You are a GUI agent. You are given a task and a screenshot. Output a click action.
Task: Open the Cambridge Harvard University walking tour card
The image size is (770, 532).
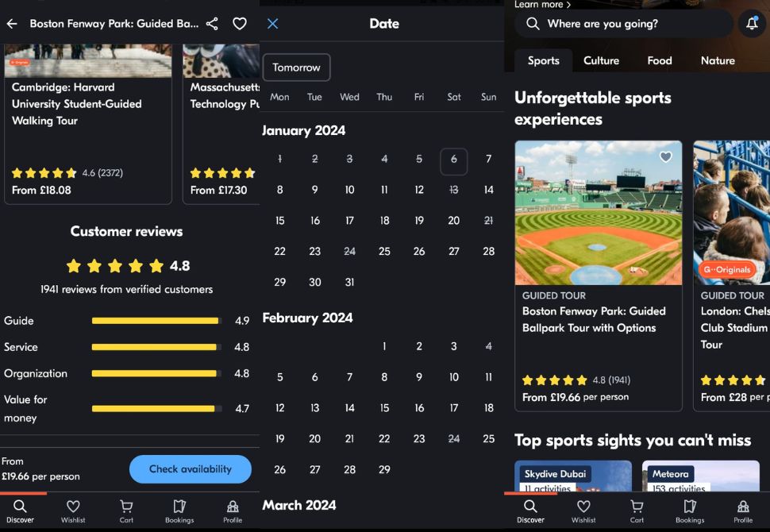click(x=88, y=124)
